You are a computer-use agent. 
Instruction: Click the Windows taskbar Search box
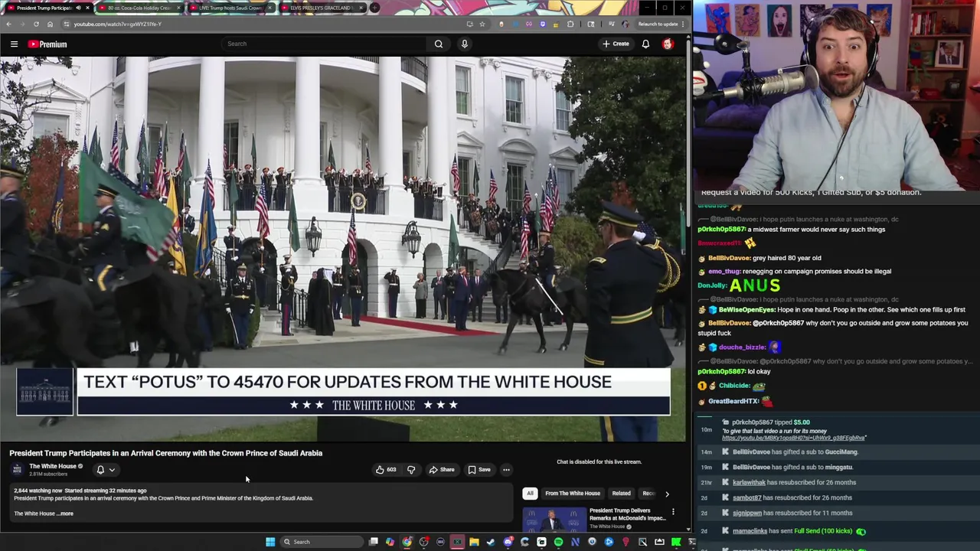click(x=322, y=542)
